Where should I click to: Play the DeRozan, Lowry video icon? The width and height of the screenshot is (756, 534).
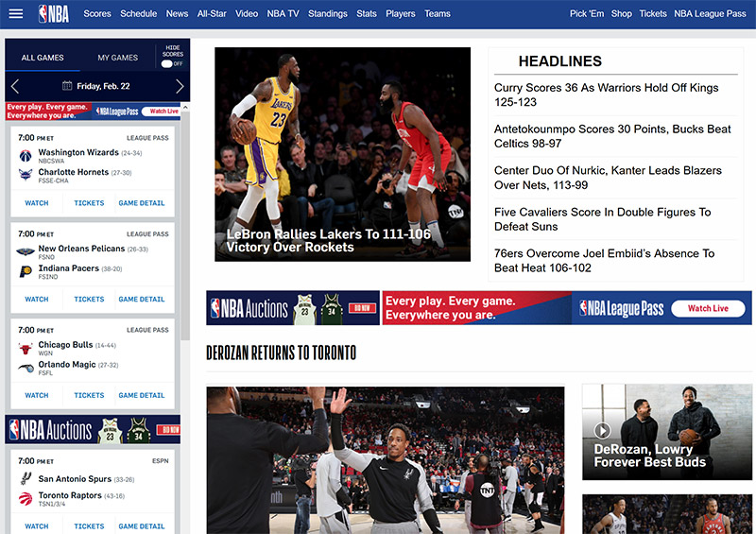click(602, 430)
